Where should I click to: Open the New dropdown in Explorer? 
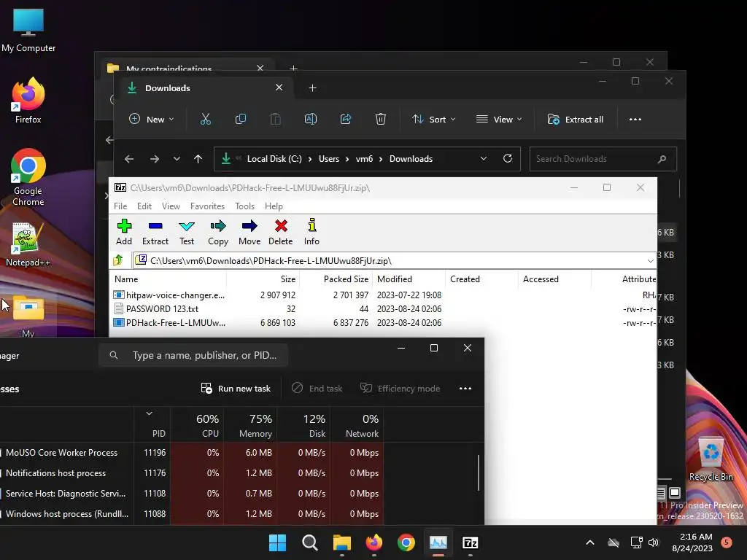tap(152, 119)
